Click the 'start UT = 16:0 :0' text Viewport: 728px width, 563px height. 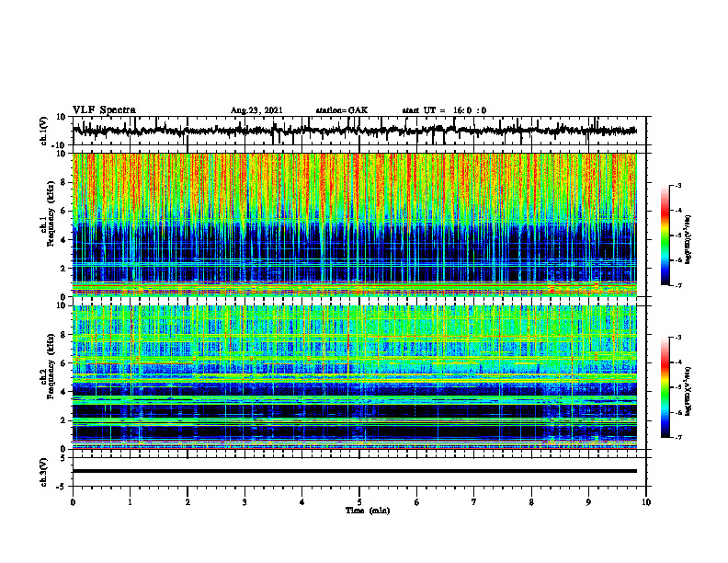click(444, 110)
